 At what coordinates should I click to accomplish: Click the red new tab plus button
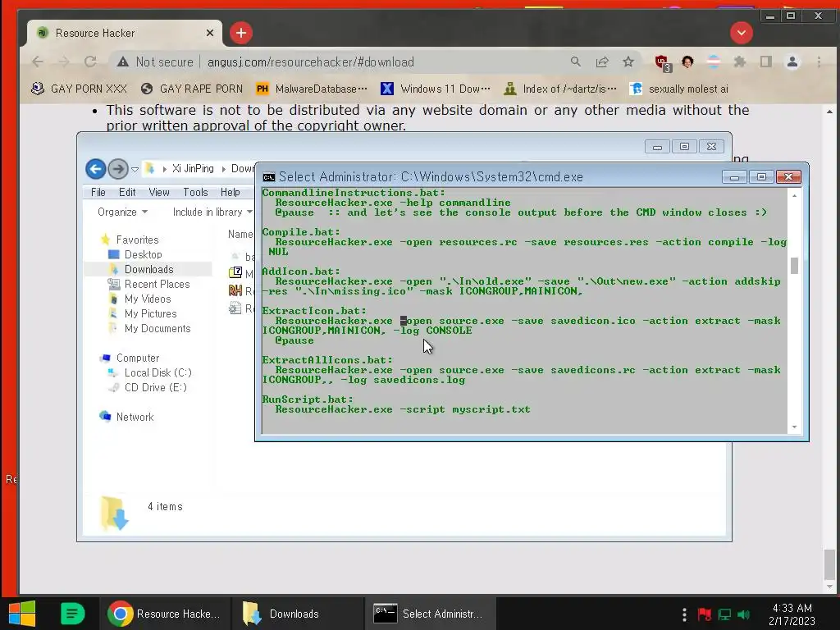point(241,33)
